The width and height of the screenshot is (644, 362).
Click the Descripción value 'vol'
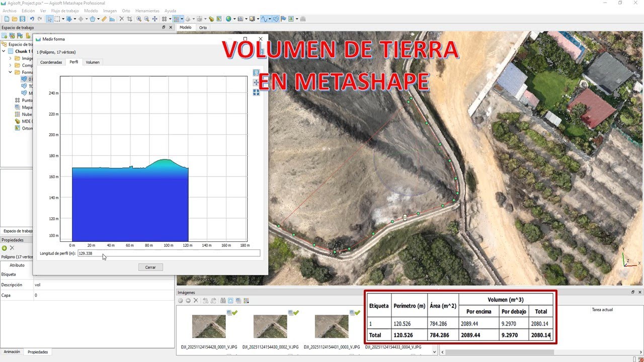click(38, 285)
